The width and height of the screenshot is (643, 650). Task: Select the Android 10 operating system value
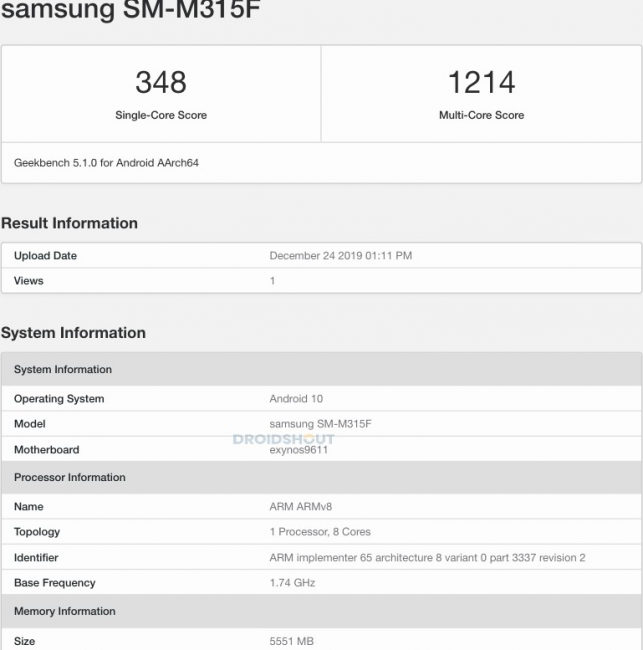click(x=296, y=399)
